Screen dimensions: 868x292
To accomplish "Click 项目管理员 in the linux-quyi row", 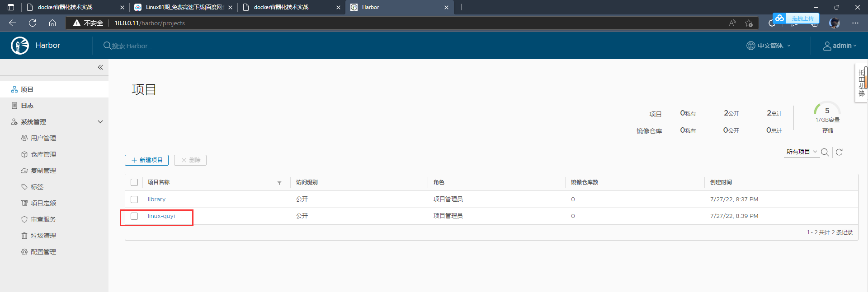I will (x=448, y=216).
